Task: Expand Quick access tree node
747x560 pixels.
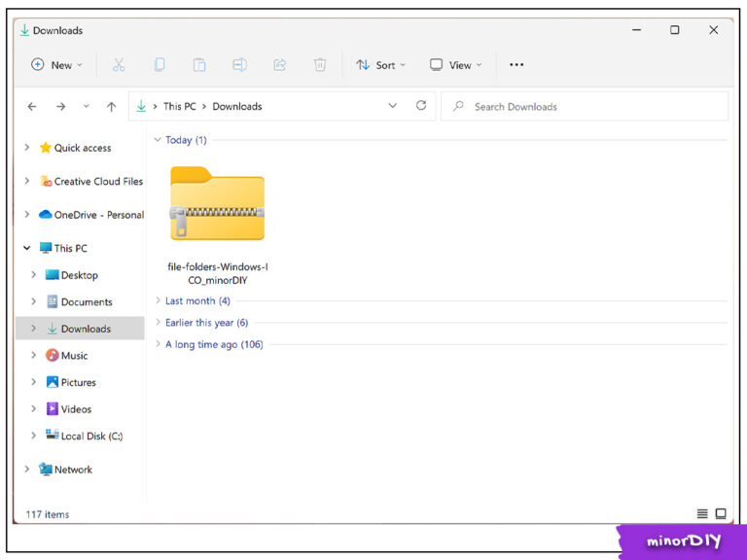Action: (x=27, y=148)
